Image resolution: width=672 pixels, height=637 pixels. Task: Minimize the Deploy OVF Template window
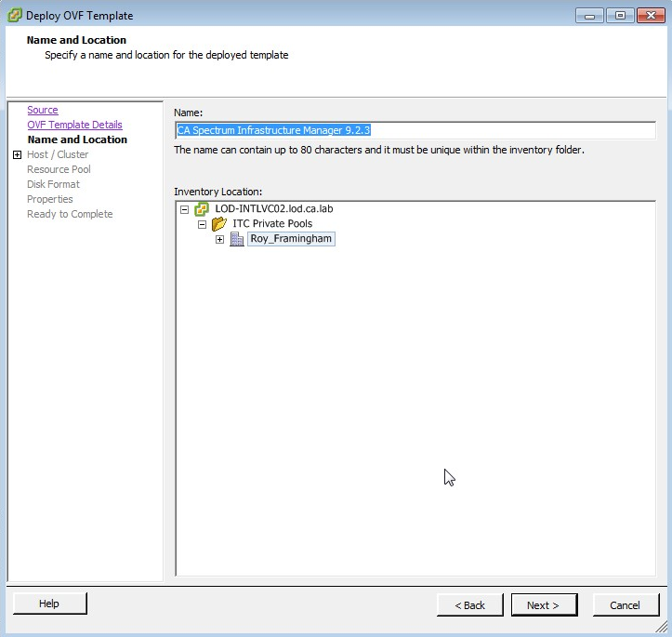coord(589,16)
